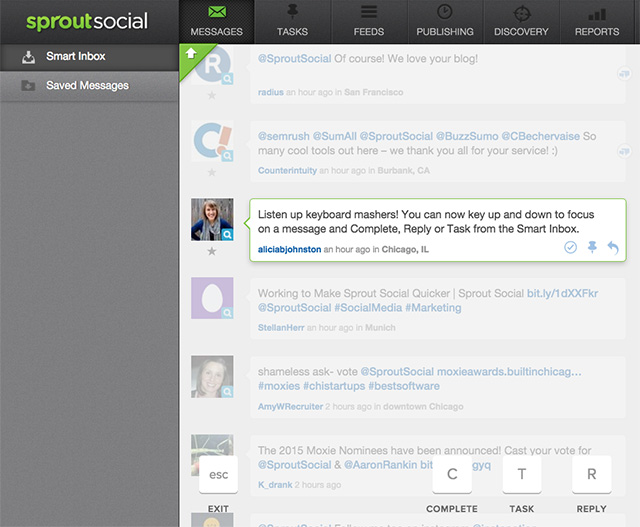Open CounterIntuity avatar thumbnail

point(212,141)
